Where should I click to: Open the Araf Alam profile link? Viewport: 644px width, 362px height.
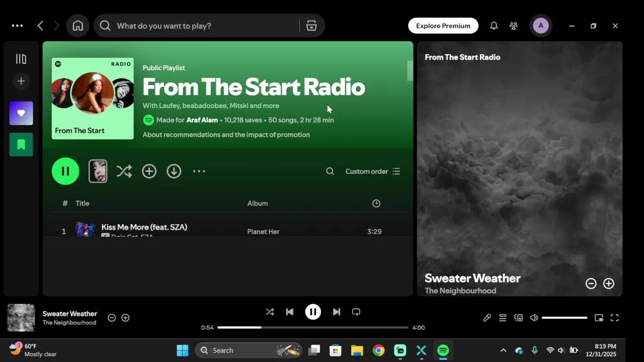pos(202,120)
